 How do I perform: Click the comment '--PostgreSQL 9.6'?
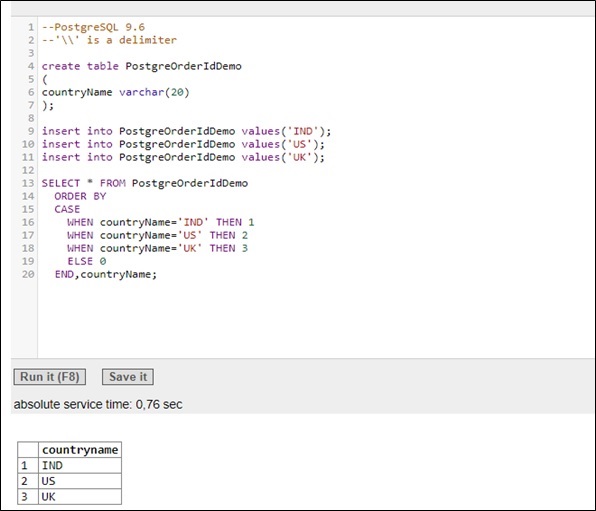(x=93, y=27)
